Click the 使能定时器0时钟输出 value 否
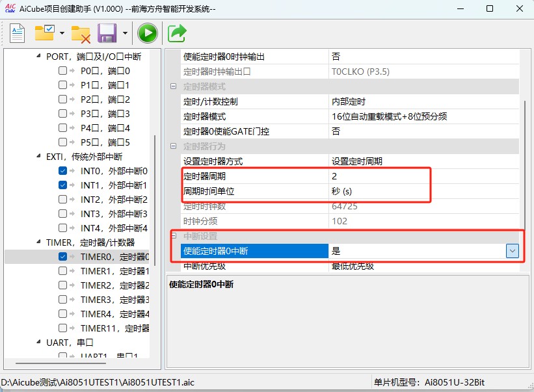 pyautogui.click(x=423, y=57)
